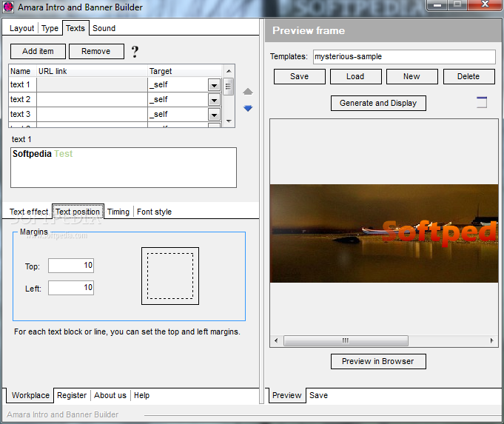Open the Text effect tab
This screenshot has width=504, height=424.
[29, 212]
